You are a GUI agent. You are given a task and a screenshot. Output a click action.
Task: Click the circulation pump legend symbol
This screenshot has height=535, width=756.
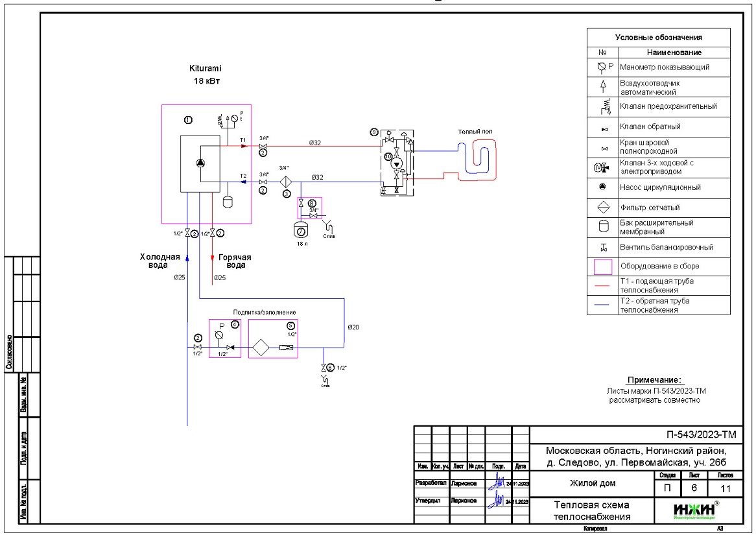[x=602, y=187]
